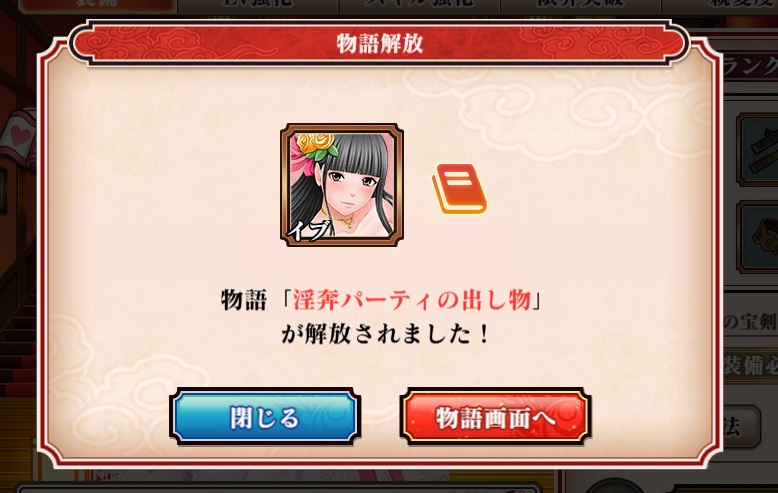Click the 物語解放 title banner
Viewport: 778px width, 493px height.
pyautogui.click(x=380, y=44)
